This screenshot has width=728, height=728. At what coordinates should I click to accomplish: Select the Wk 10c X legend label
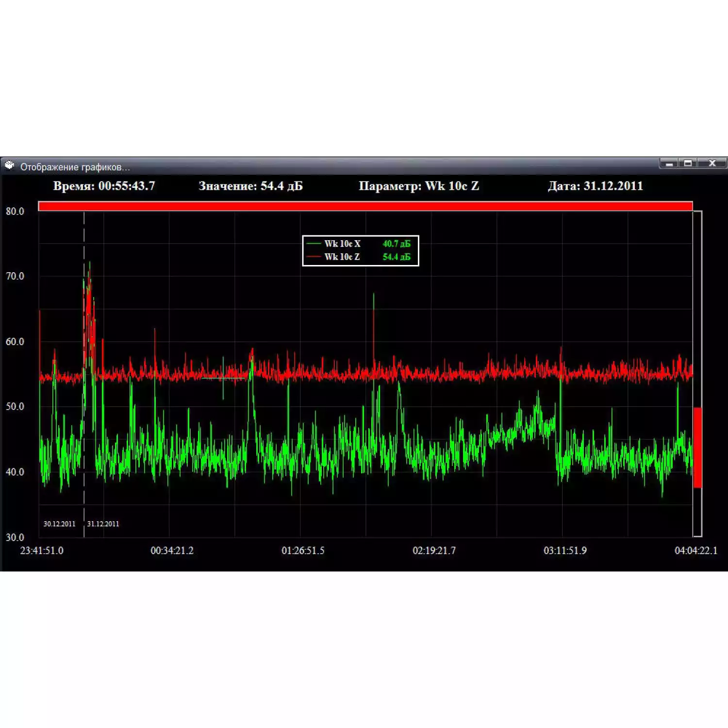pos(342,244)
